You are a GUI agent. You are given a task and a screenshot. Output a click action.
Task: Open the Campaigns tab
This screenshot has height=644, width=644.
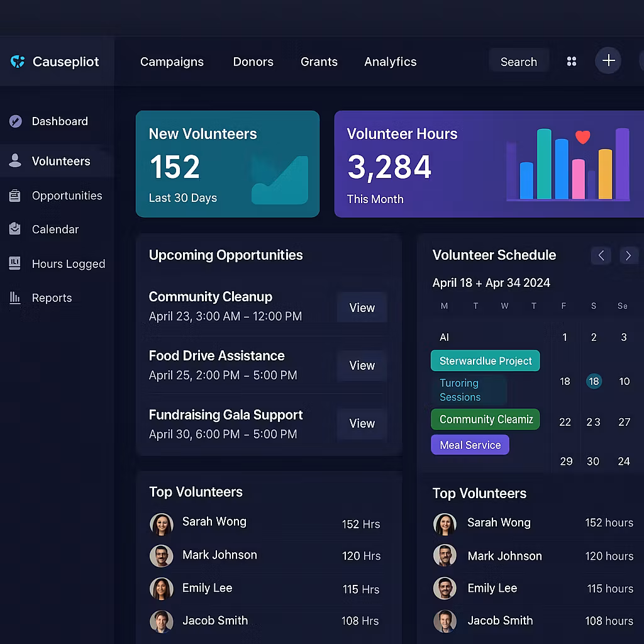click(x=172, y=62)
